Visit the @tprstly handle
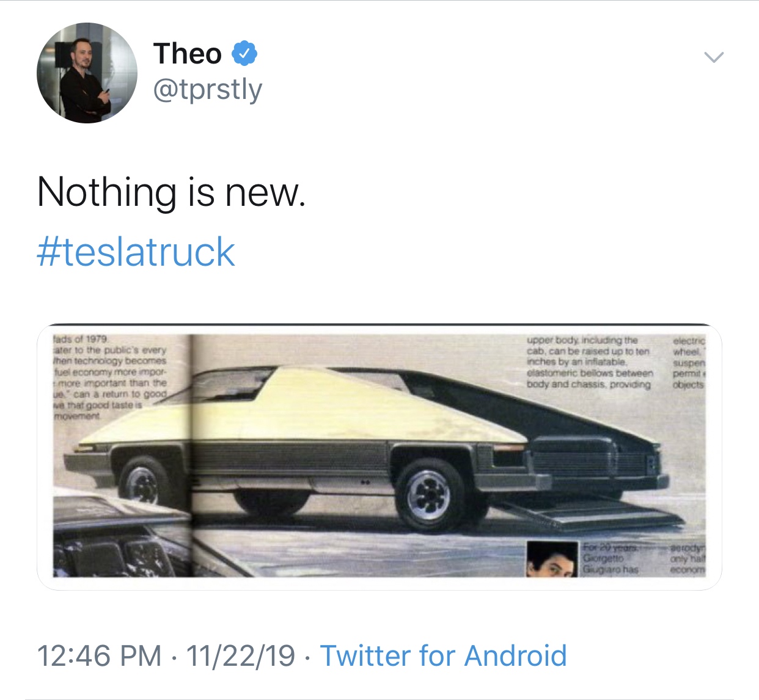 coord(208,90)
